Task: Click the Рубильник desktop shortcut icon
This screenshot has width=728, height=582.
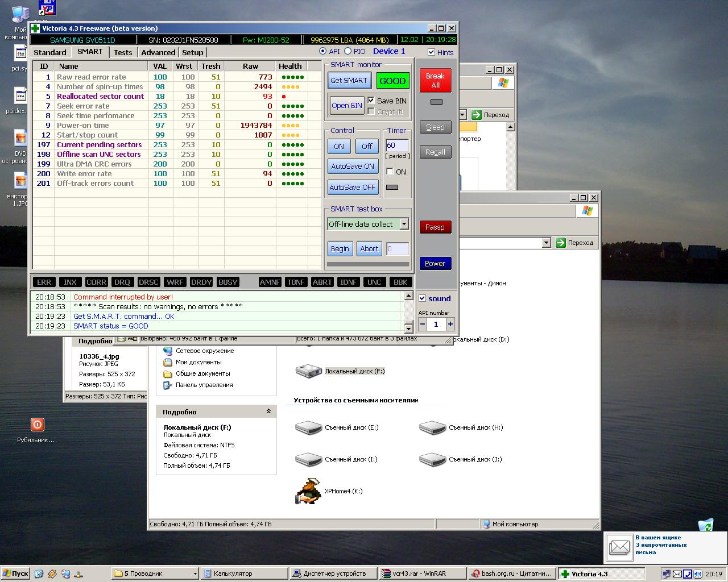Action: click(x=37, y=425)
